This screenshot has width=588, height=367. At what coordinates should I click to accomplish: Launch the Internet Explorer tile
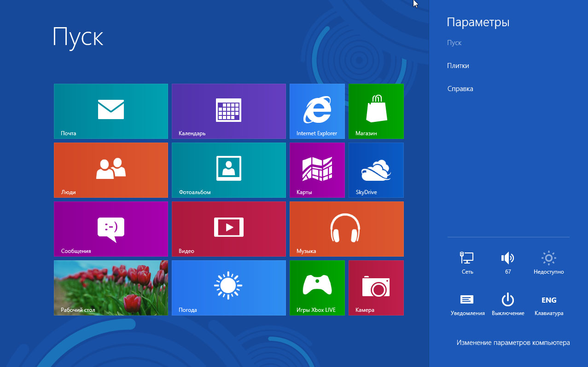point(317,111)
